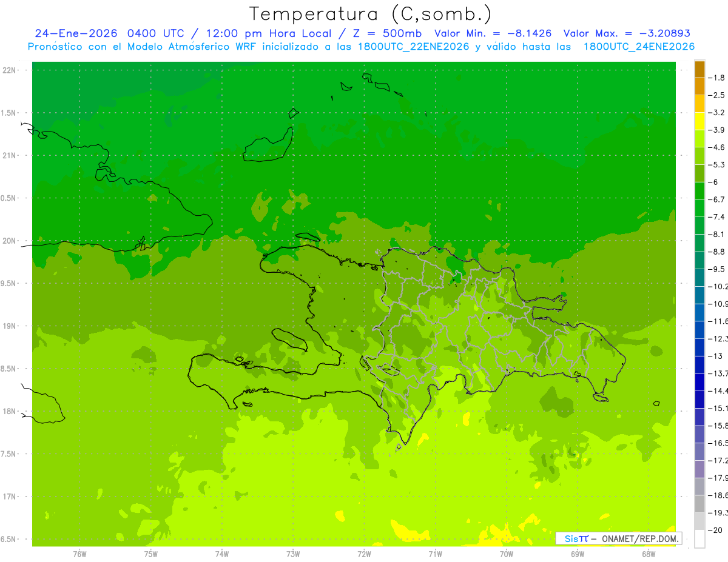Click the -15.8 colorbar value
Viewport: 728px width, 562px height.
(718, 426)
